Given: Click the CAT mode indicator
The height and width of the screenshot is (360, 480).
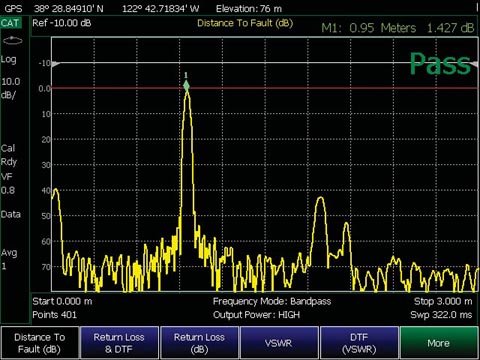Looking at the screenshot, I should click(10, 23).
